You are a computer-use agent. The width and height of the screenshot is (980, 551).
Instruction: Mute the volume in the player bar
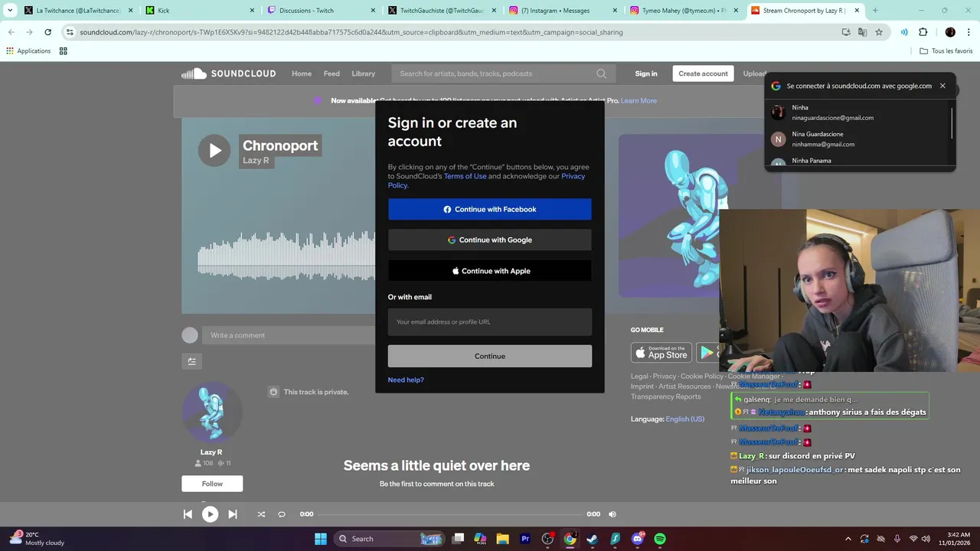612,514
